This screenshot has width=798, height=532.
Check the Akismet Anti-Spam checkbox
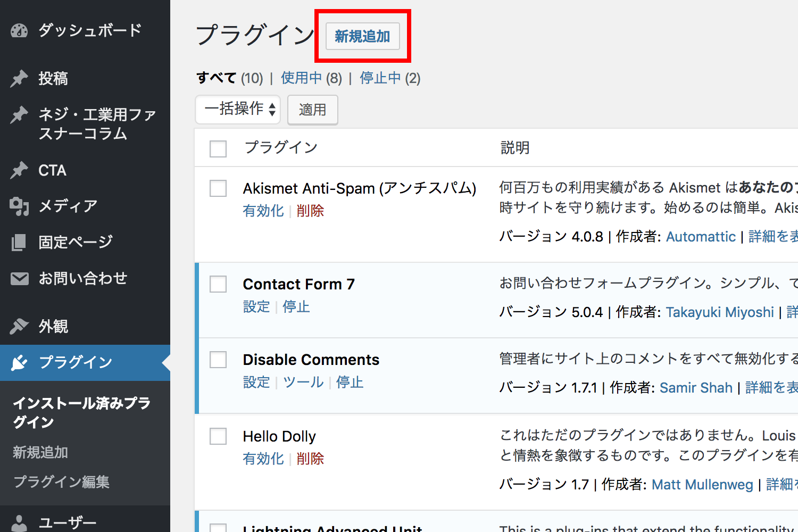coord(218,188)
